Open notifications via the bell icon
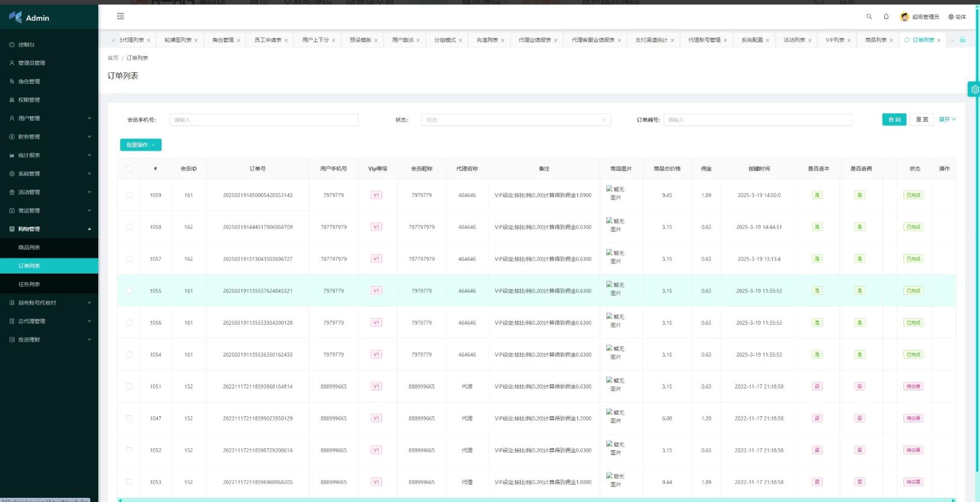Image resolution: width=980 pixels, height=502 pixels. click(x=886, y=17)
